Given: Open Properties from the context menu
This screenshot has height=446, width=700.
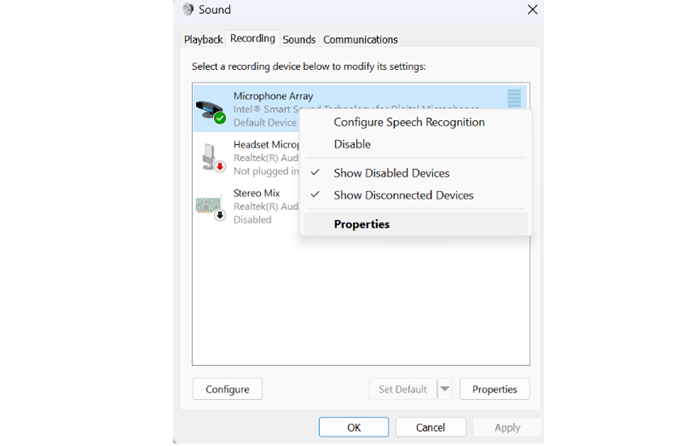Looking at the screenshot, I should click(416, 224).
